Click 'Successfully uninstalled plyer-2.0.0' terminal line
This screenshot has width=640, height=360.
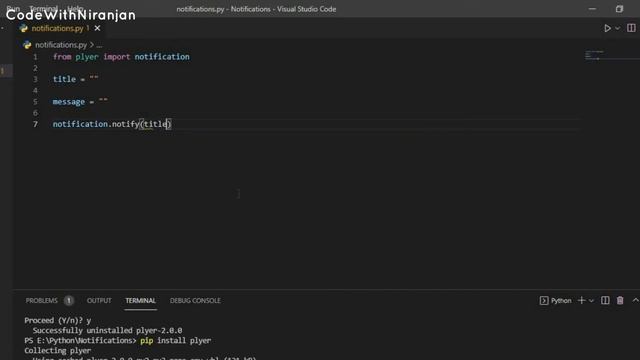click(x=107, y=331)
